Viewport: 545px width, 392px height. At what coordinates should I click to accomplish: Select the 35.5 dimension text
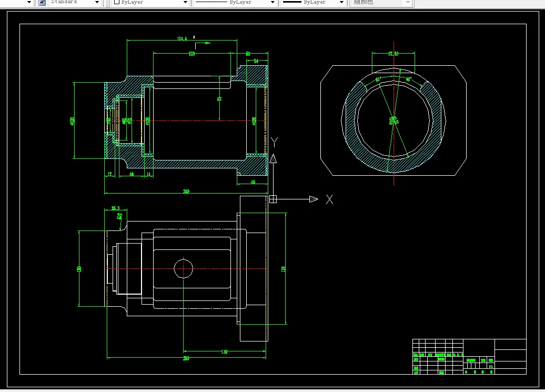pos(115,208)
